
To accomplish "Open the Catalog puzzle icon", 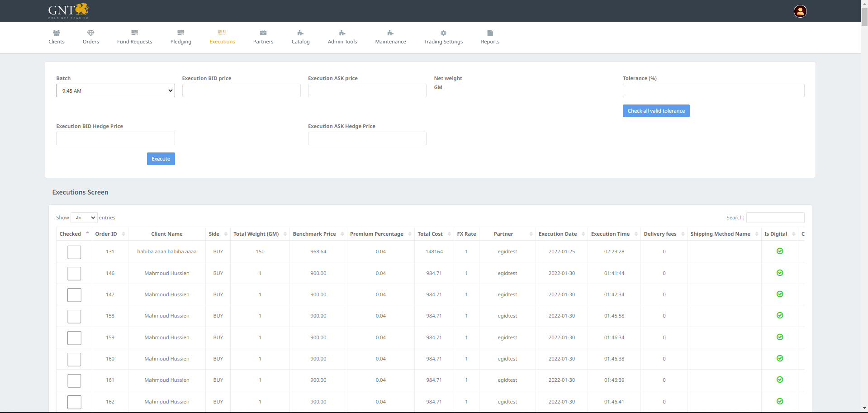I will click(x=300, y=33).
